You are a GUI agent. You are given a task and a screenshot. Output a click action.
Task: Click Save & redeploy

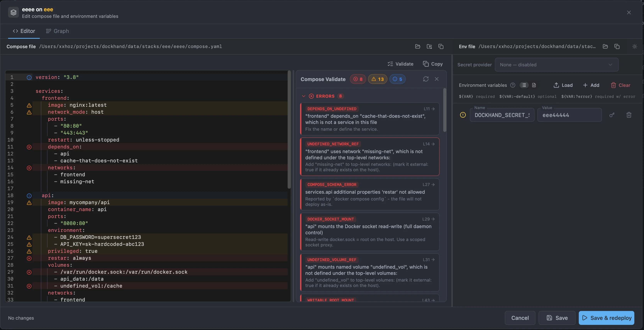point(607,318)
